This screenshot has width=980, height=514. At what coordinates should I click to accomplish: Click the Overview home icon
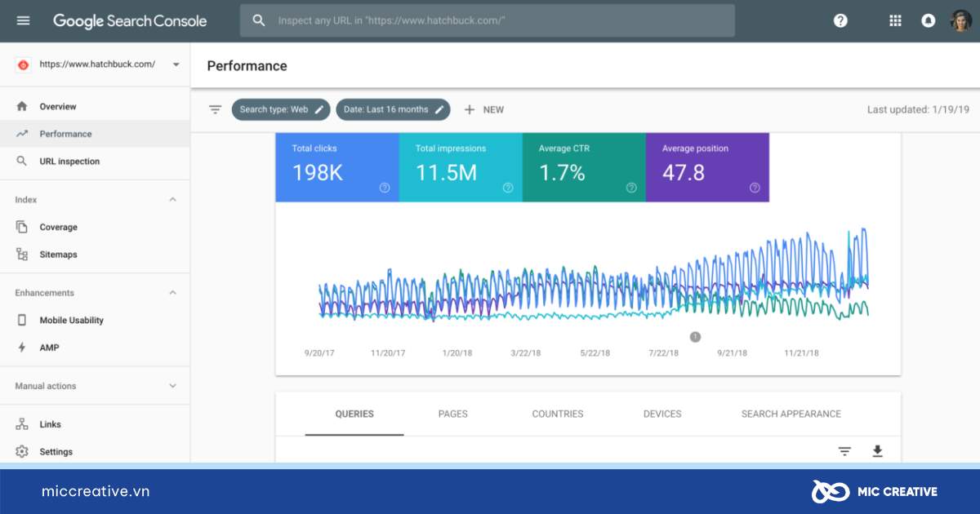point(22,106)
